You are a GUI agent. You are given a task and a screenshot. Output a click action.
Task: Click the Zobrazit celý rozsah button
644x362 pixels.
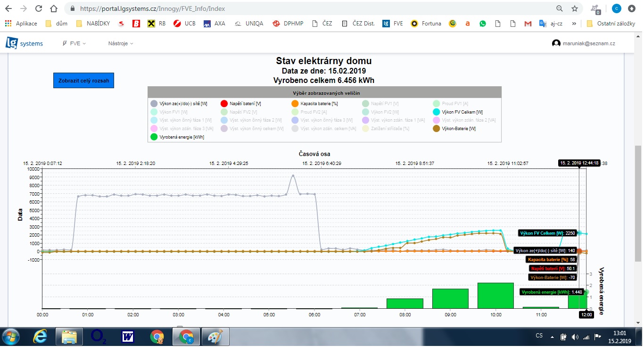[83, 81]
